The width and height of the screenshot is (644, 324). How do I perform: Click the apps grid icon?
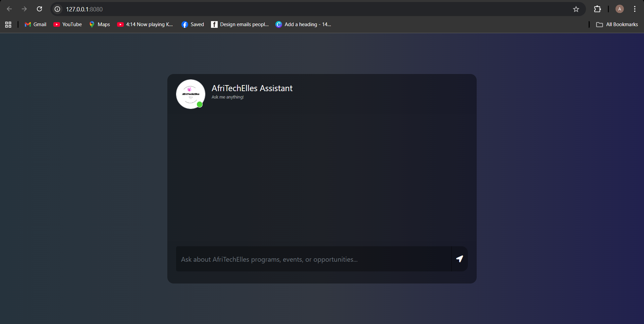coord(8,24)
